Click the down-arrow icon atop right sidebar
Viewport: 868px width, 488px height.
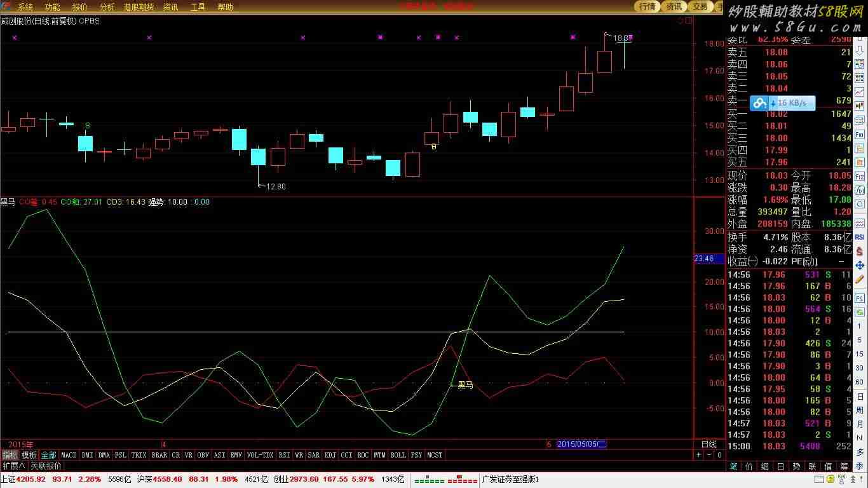tap(859, 49)
